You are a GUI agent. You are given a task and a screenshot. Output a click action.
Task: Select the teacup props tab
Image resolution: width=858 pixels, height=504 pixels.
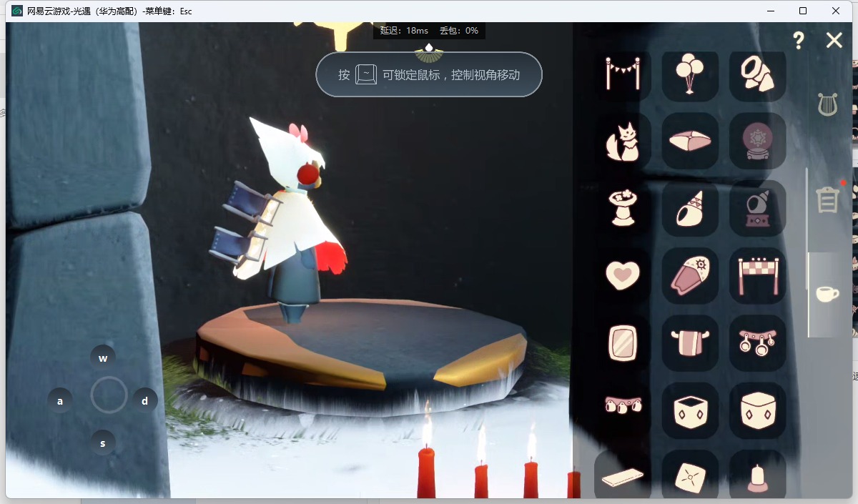pyautogui.click(x=827, y=294)
